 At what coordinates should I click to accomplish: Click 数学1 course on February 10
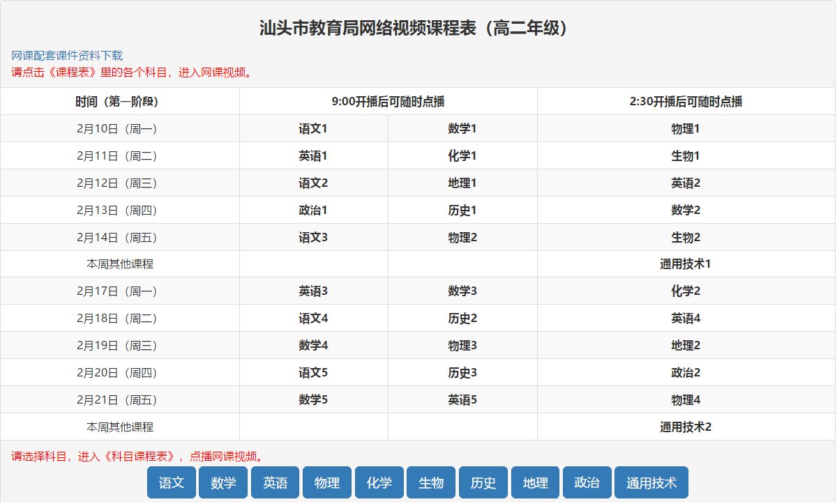tap(462, 129)
